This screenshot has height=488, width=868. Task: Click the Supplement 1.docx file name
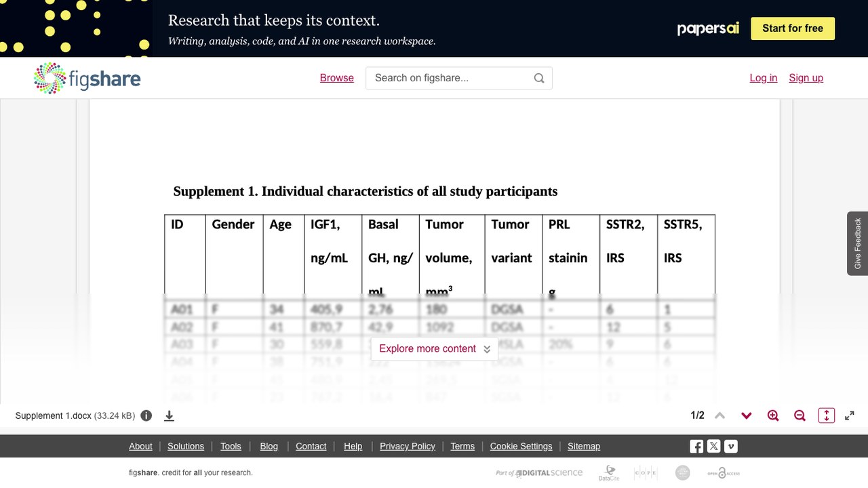tap(53, 415)
